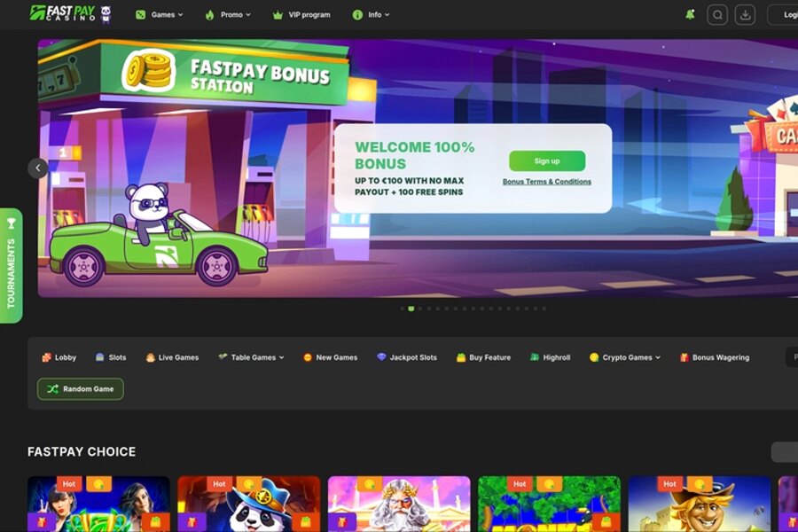Open the Tournaments side tab
Screen dimensions: 798x532
pos(12,265)
